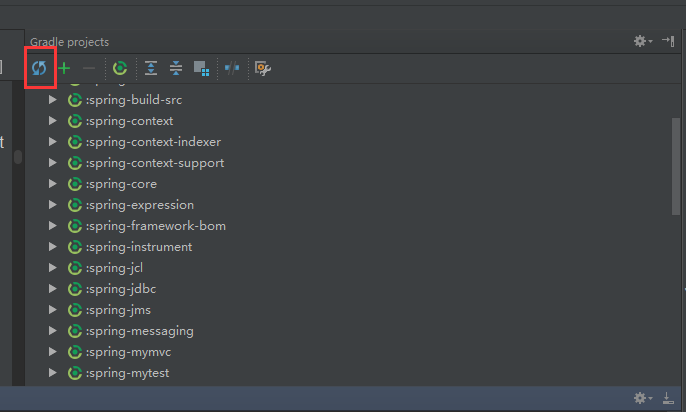Click Gradle icon beside :spring-core
The height and width of the screenshot is (412, 686).
pyautogui.click(x=75, y=184)
